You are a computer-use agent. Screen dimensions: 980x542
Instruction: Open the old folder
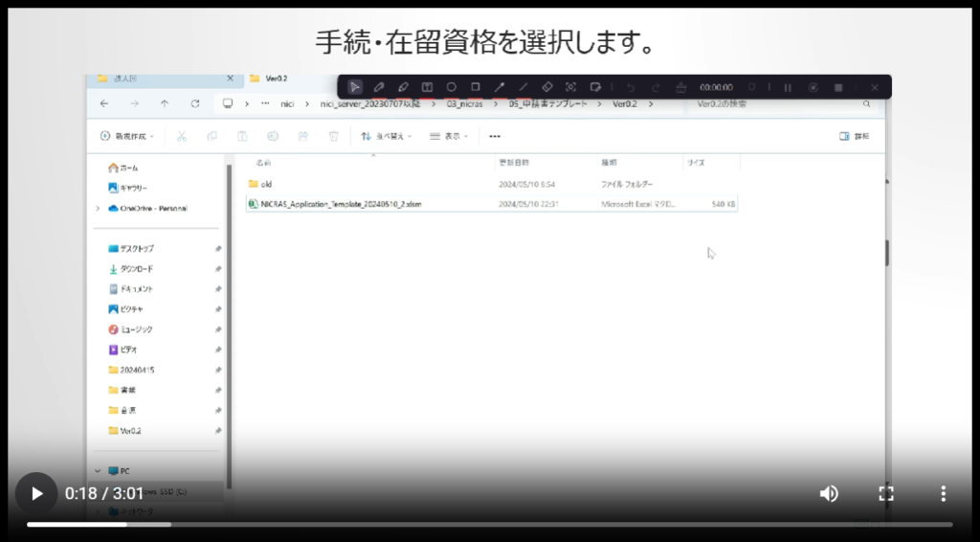[266, 184]
